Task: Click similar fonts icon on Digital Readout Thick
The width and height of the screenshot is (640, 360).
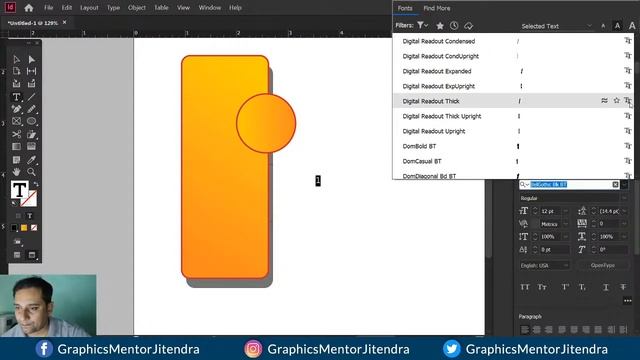Action: pyautogui.click(x=604, y=100)
